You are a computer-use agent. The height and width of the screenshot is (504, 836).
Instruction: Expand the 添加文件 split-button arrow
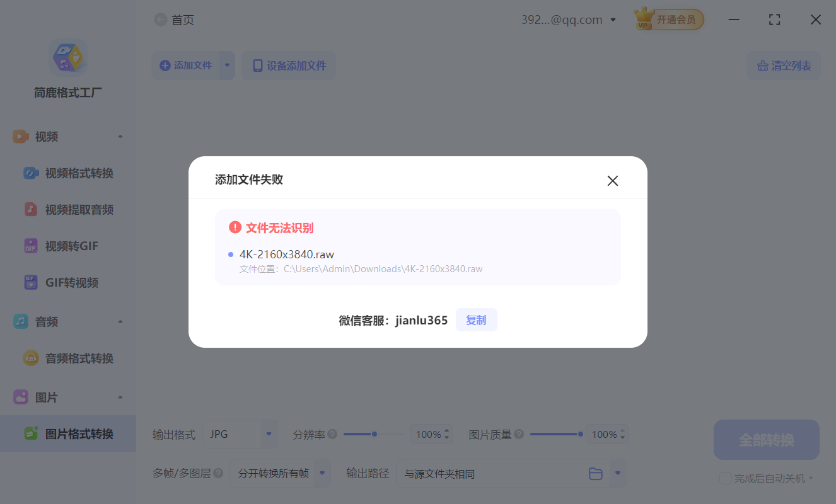pyautogui.click(x=228, y=65)
